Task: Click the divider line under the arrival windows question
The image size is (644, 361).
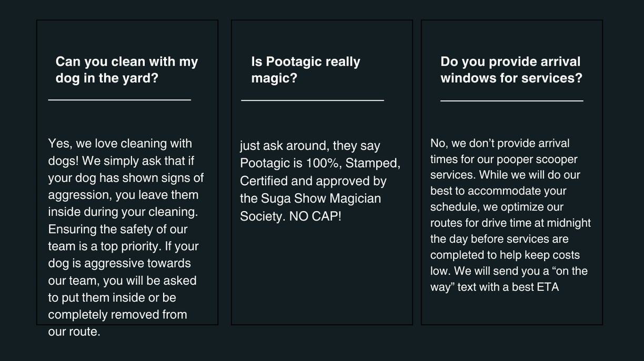Action: coord(511,100)
